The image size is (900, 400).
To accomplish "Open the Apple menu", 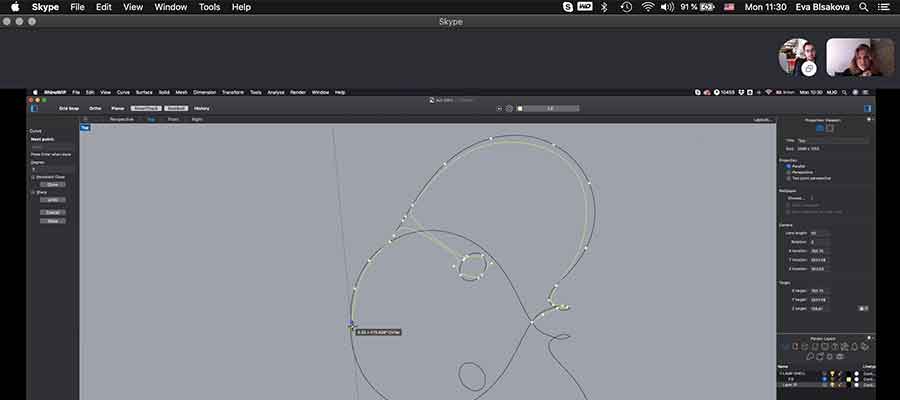I will pos(15,7).
